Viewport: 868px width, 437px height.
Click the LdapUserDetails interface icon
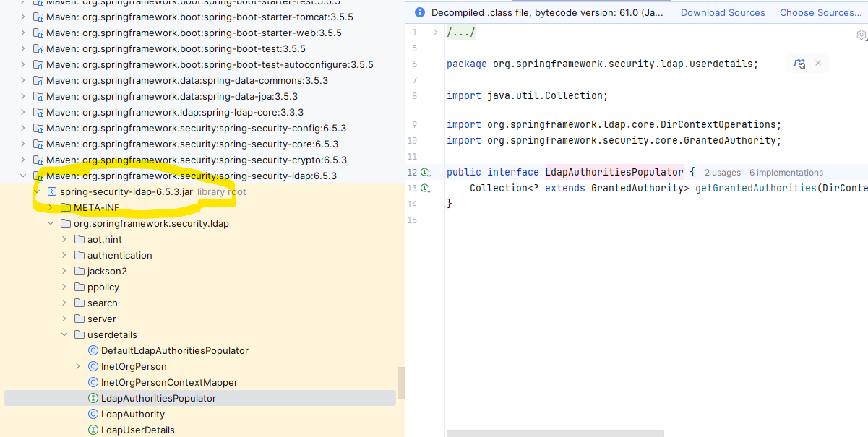coord(93,430)
